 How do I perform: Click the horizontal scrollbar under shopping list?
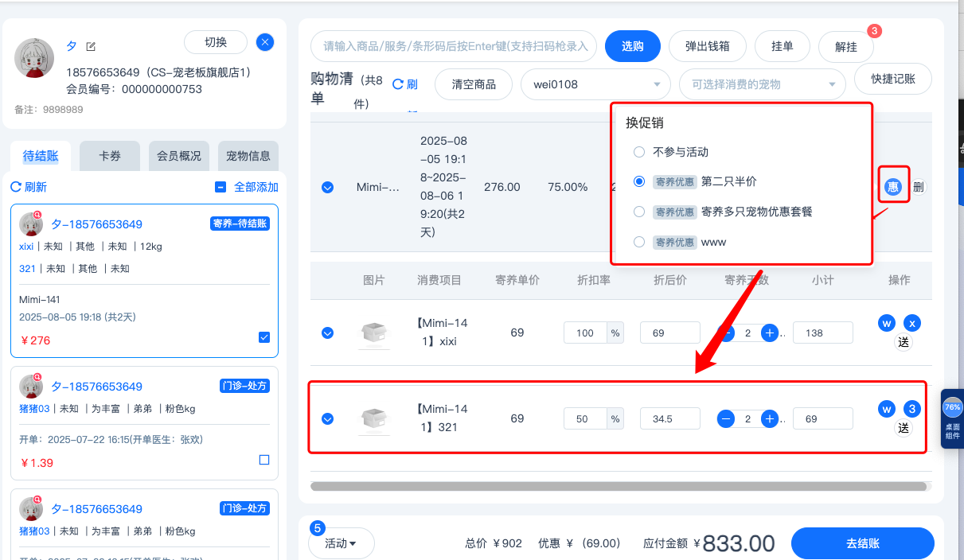(619, 486)
